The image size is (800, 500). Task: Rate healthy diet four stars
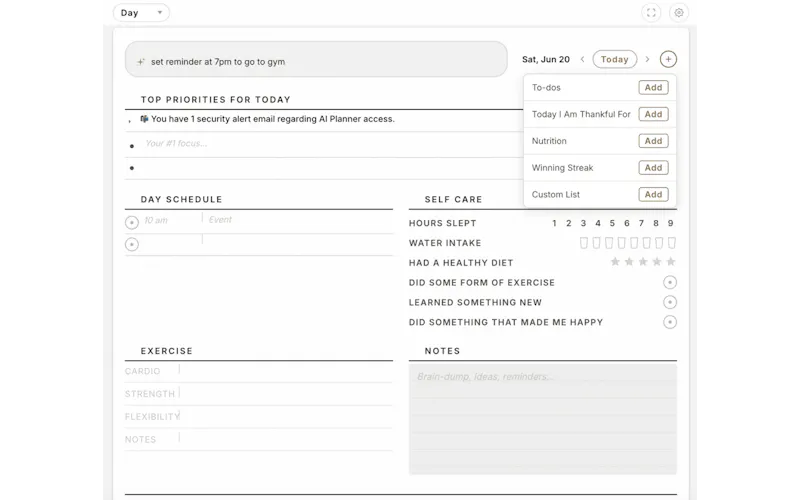pos(657,262)
